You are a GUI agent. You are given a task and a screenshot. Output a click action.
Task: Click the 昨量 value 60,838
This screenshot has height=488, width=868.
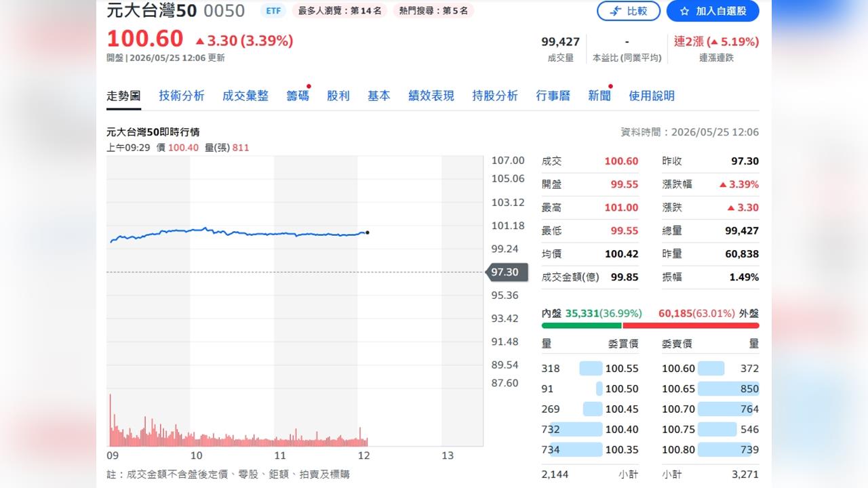pyautogui.click(x=742, y=254)
